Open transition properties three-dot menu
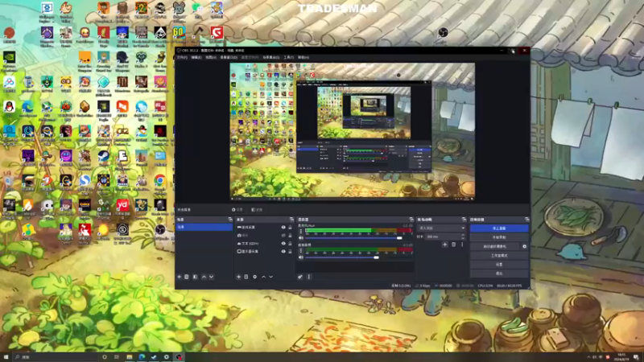The width and height of the screenshot is (644, 362). [x=462, y=245]
